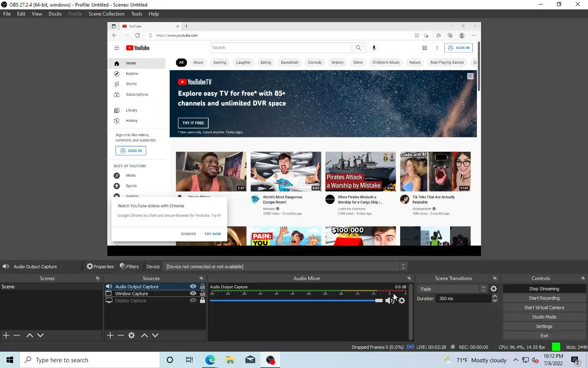Click Stop Streaming button
The width and height of the screenshot is (588, 368).
544,289
